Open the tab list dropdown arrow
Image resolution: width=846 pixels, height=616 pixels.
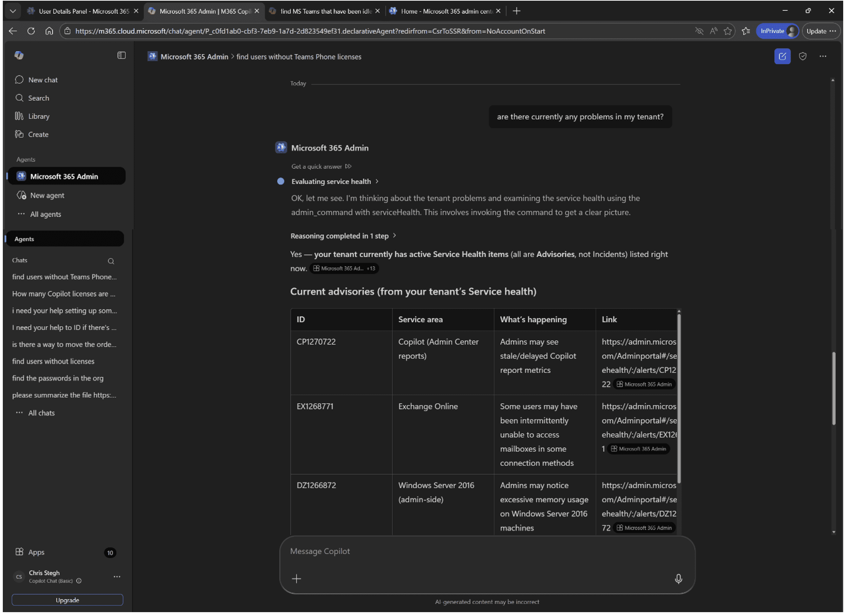click(x=13, y=11)
